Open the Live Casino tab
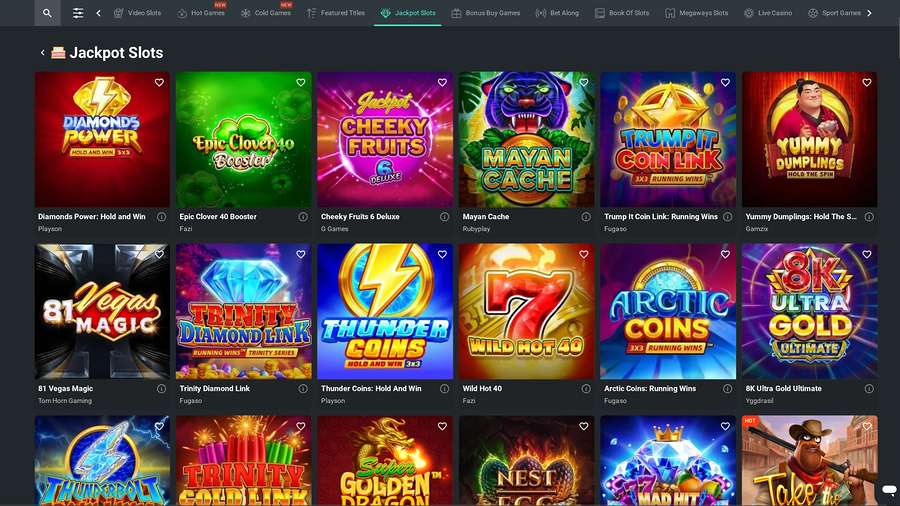The image size is (900, 506). pyautogui.click(x=768, y=13)
